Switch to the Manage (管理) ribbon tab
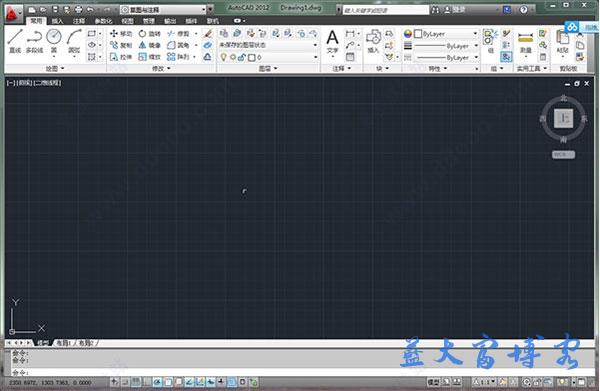600x391 pixels. [148, 21]
